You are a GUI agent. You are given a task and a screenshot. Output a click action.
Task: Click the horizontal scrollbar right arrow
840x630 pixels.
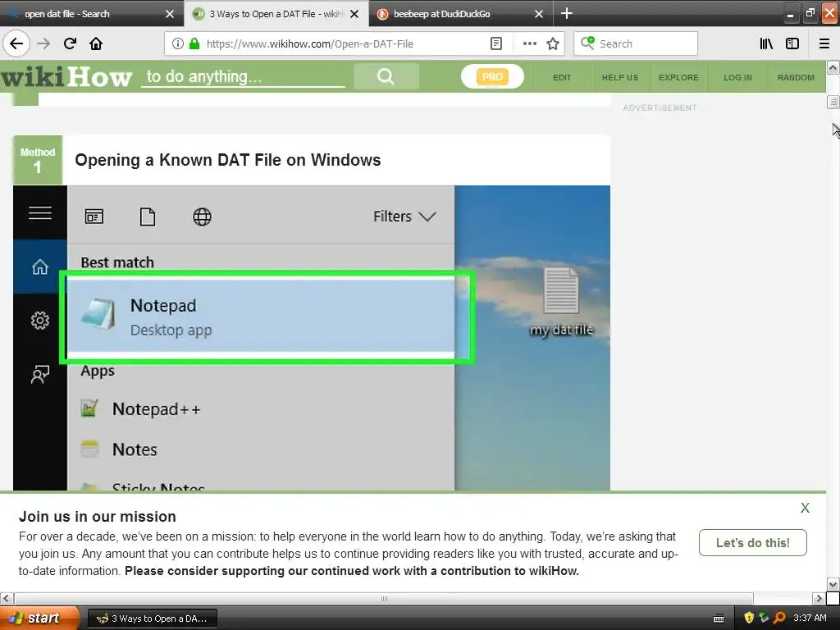(818, 598)
